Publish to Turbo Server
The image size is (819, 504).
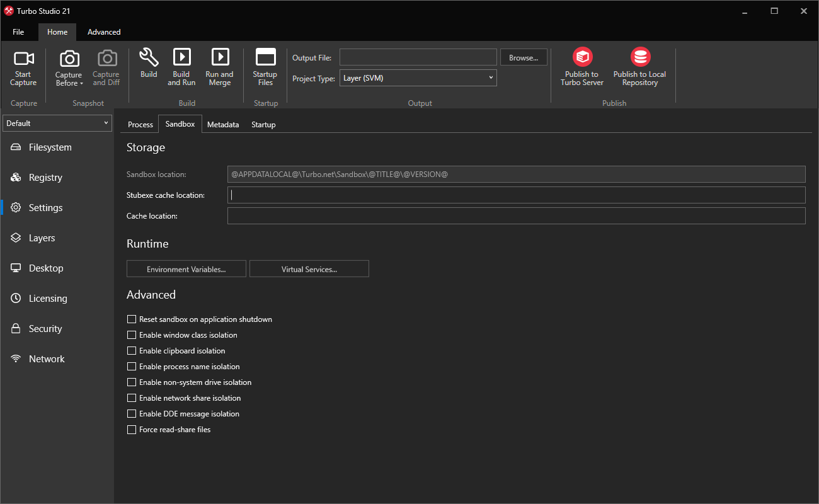tap(581, 66)
